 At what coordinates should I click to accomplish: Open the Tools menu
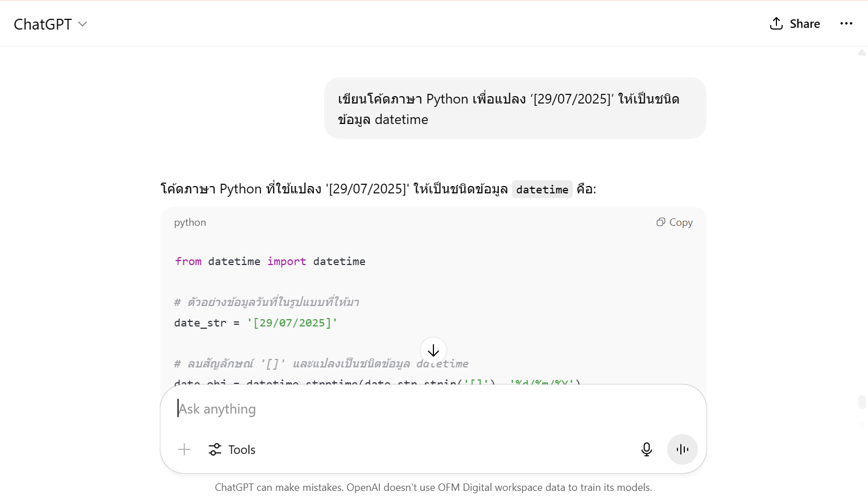pyautogui.click(x=232, y=449)
